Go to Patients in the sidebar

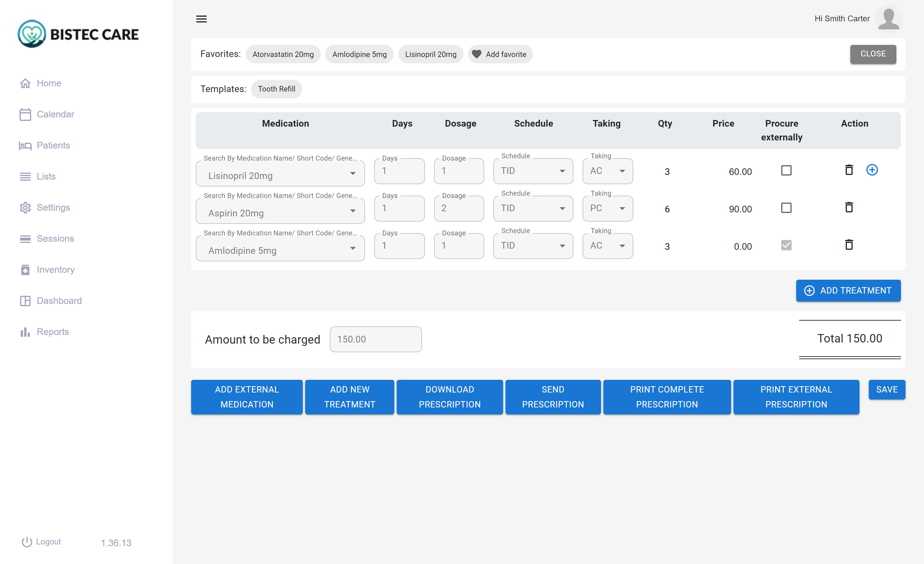[x=53, y=146]
